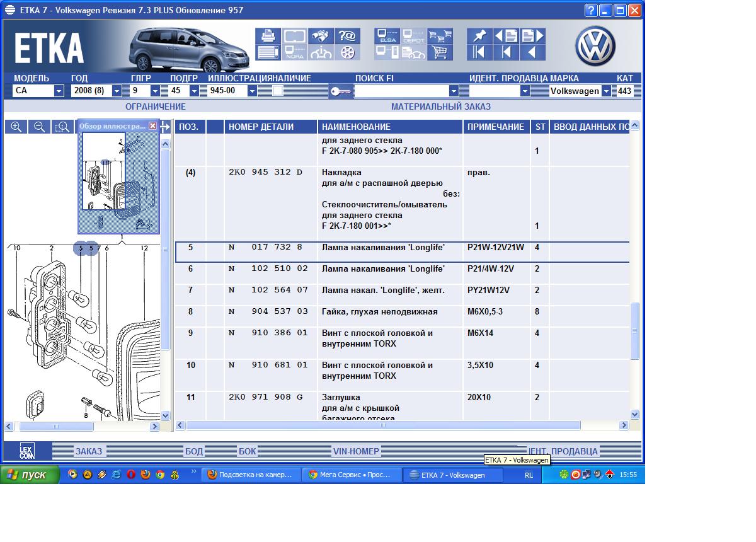Select Заглушка part 2K0 971 908 G
The width and height of the screenshot is (756, 542).
click(402, 407)
